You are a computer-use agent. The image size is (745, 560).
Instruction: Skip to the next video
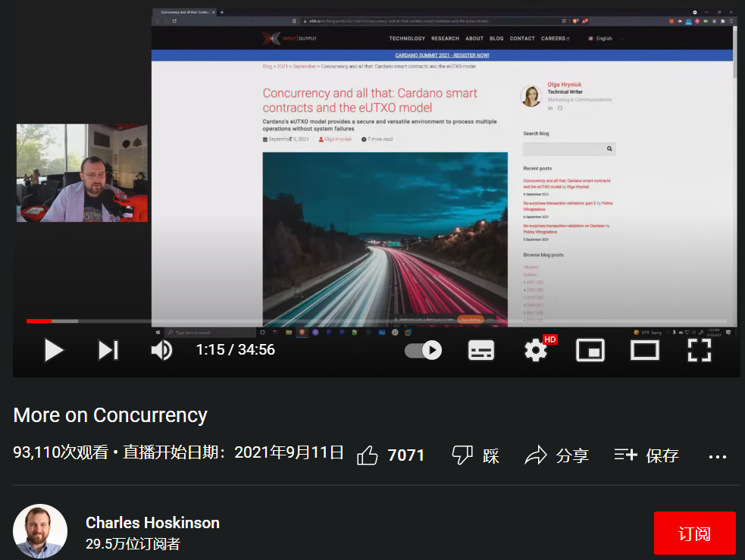(108, 351)
